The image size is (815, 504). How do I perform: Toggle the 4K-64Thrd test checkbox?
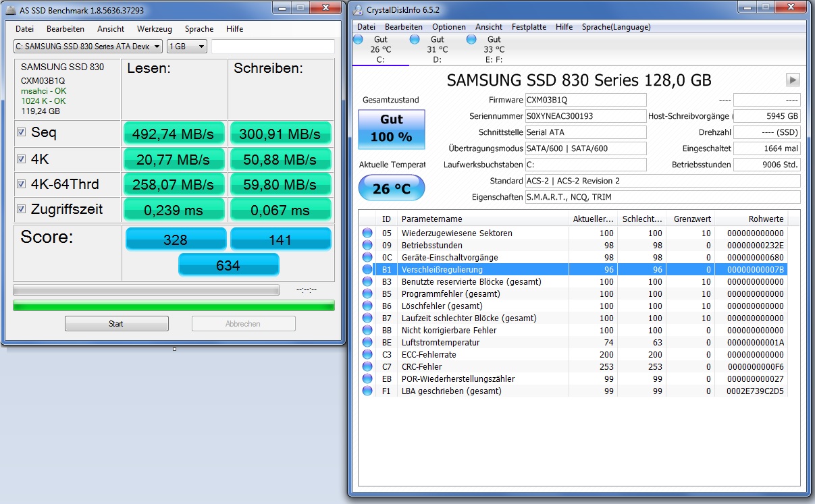(21, 184)
